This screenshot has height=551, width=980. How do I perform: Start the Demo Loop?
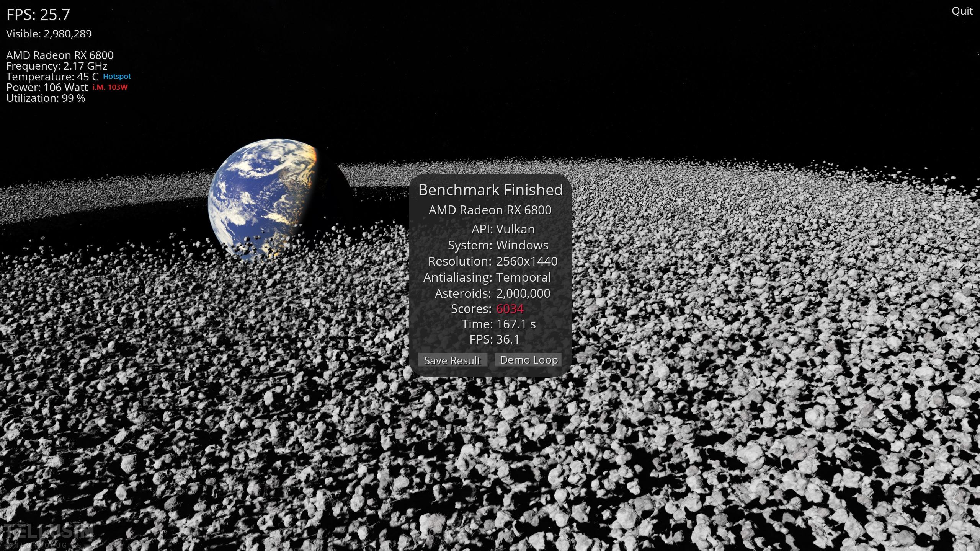[529, 360]
